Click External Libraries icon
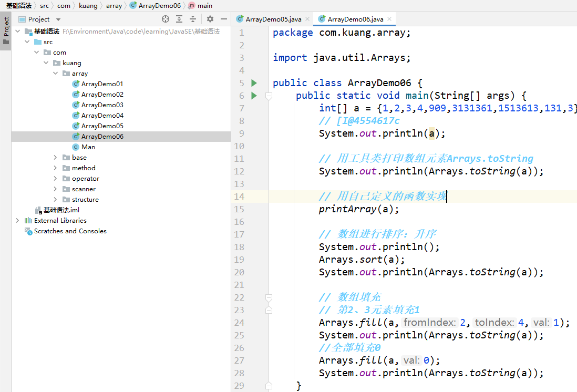The image size is (577, 392). click(x=28, y=221)
